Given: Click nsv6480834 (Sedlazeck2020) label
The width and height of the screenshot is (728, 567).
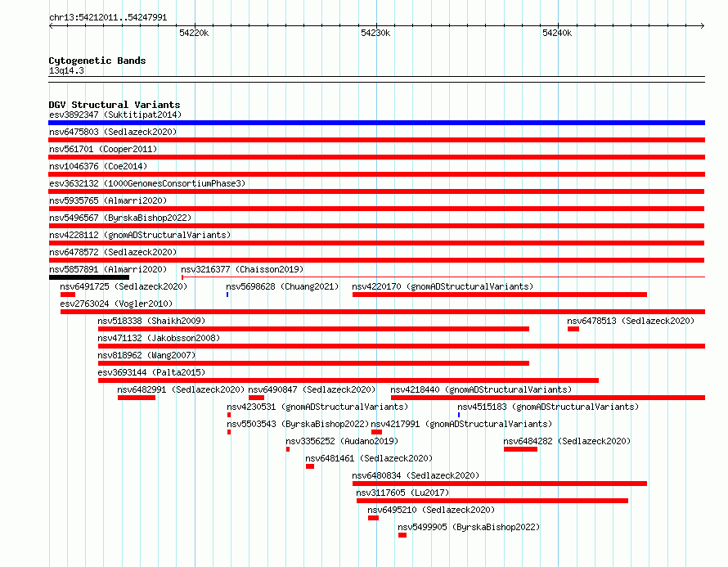Looking at the screenshot, I should (x=416, y=475).
